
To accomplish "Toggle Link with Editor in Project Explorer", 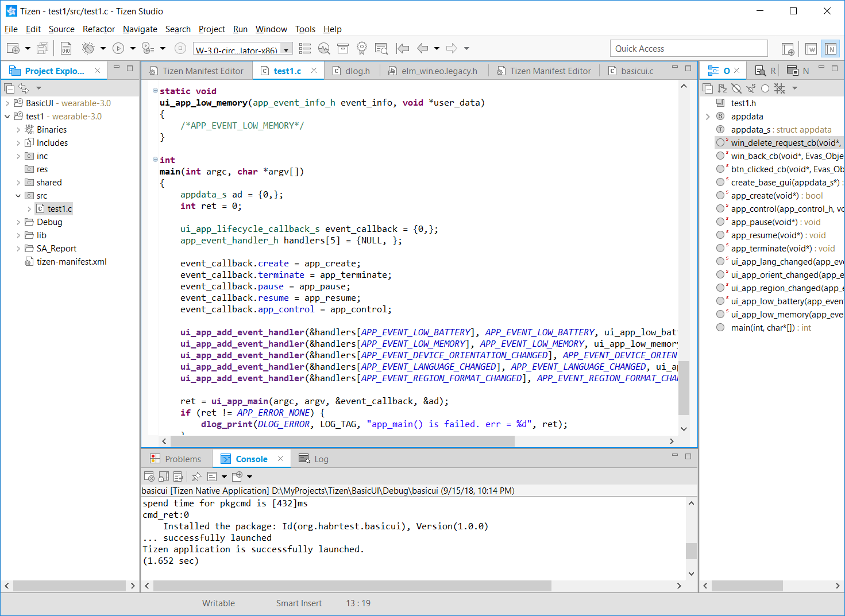I will click(24, 88).
